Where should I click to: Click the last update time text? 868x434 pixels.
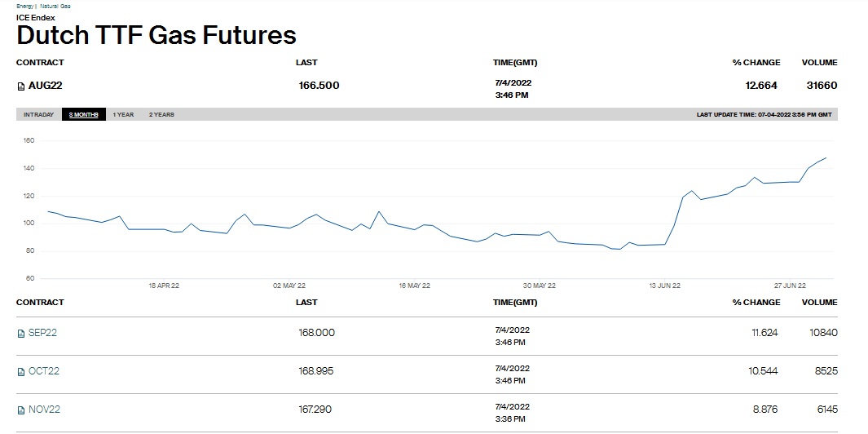(x=764, y=115)
